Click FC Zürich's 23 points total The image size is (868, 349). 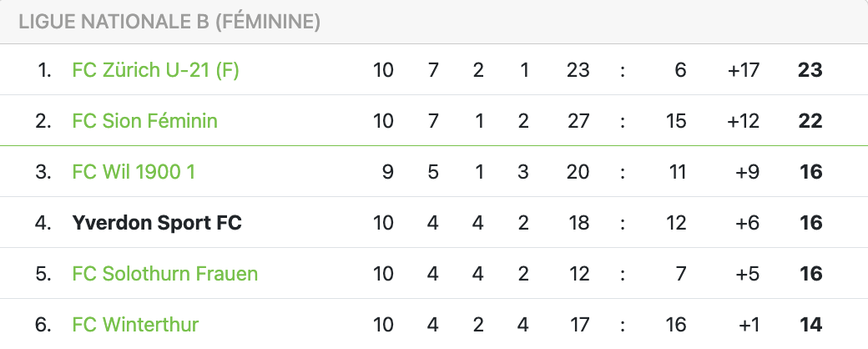(x=810, y=70)
